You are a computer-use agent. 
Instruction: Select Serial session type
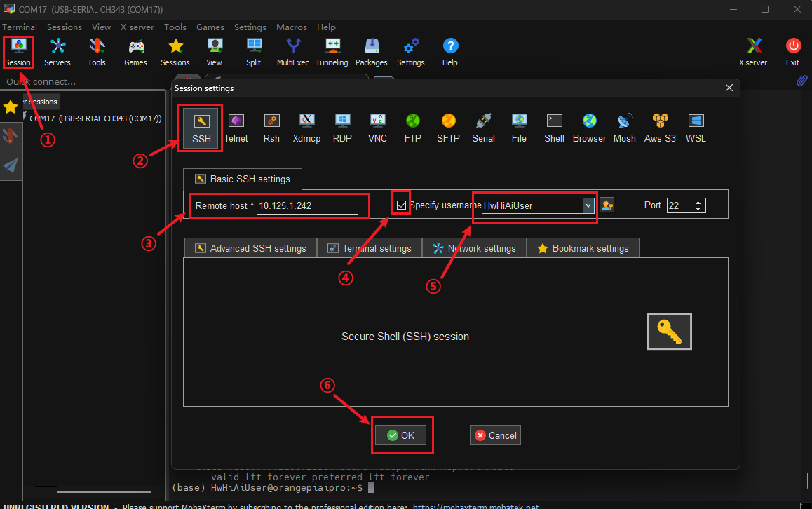pos(483,128)
